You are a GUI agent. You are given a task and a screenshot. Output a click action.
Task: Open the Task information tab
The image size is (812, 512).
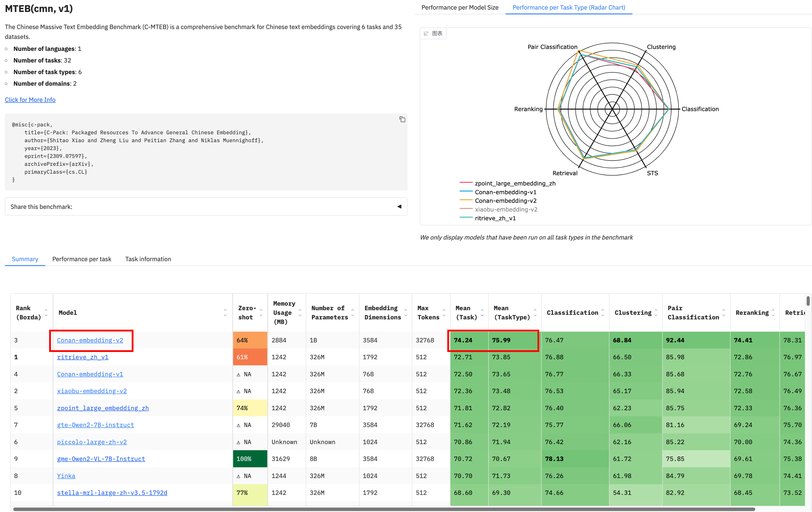point(148,259)
